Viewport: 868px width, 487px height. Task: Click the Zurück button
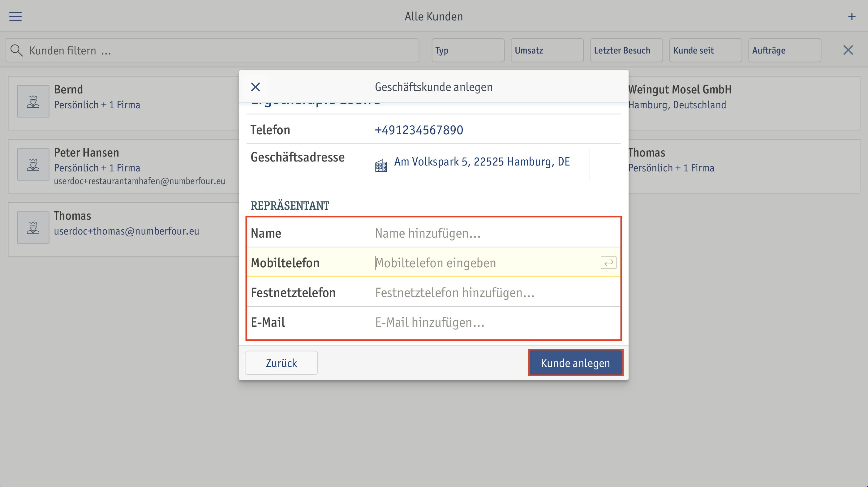pyautogui.click(x=281, y=363)
